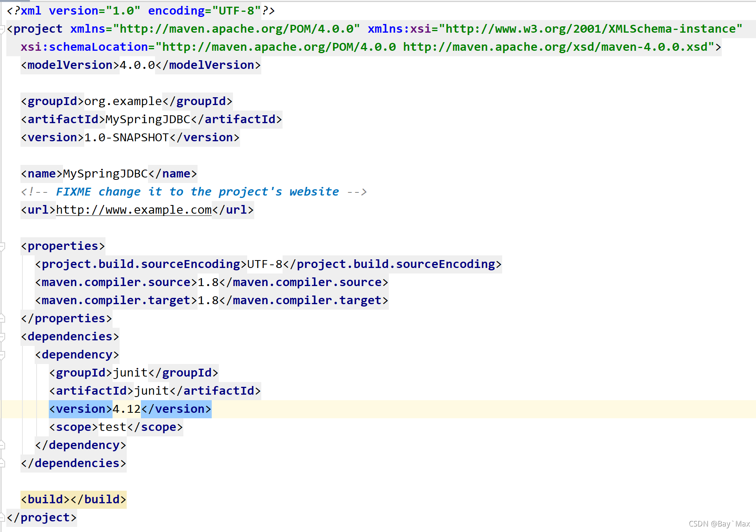Click the modelVersion 4.0.0 value
756x532 pixels.
click(x=137, y=65)
